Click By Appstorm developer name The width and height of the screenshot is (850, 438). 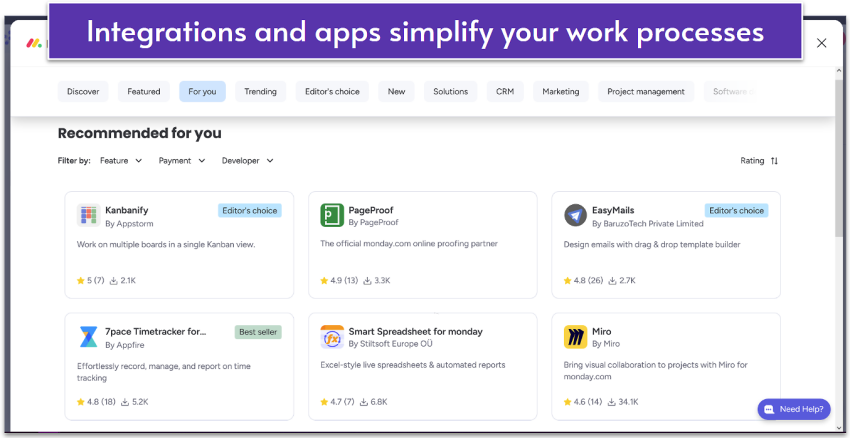pos(129,223)
